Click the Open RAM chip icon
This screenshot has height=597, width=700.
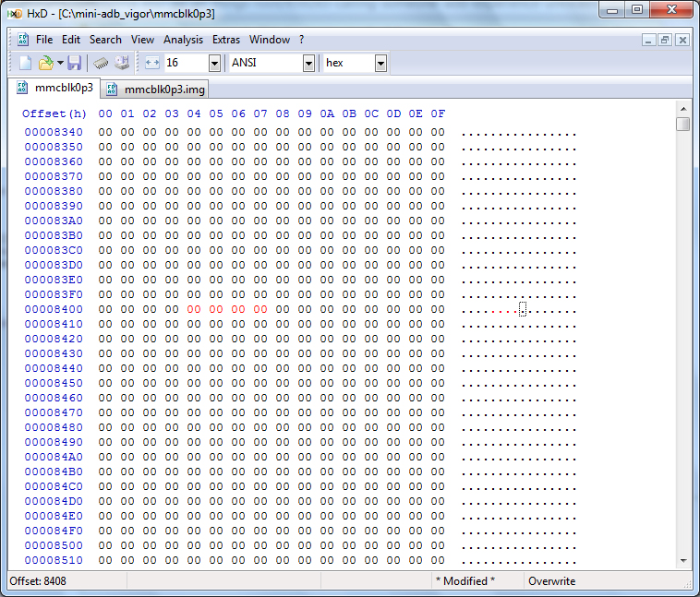(102, 63)
